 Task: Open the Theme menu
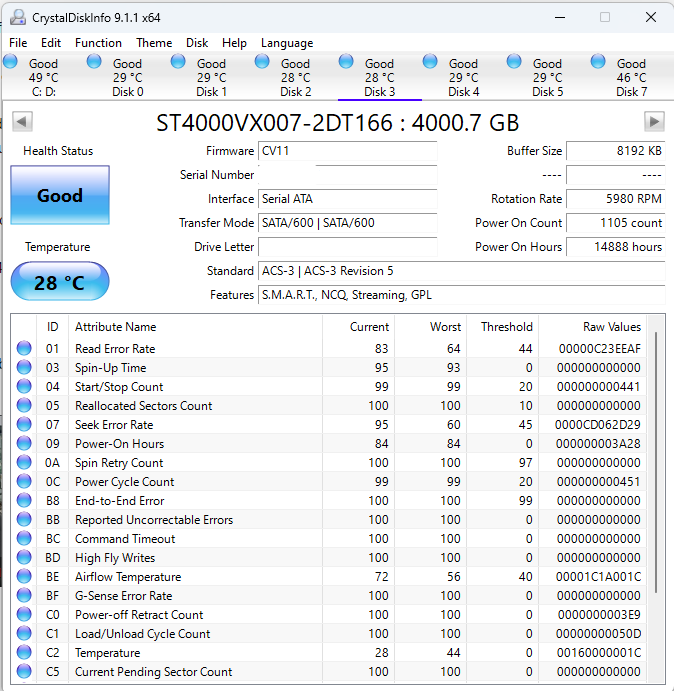tap(154, 43)
